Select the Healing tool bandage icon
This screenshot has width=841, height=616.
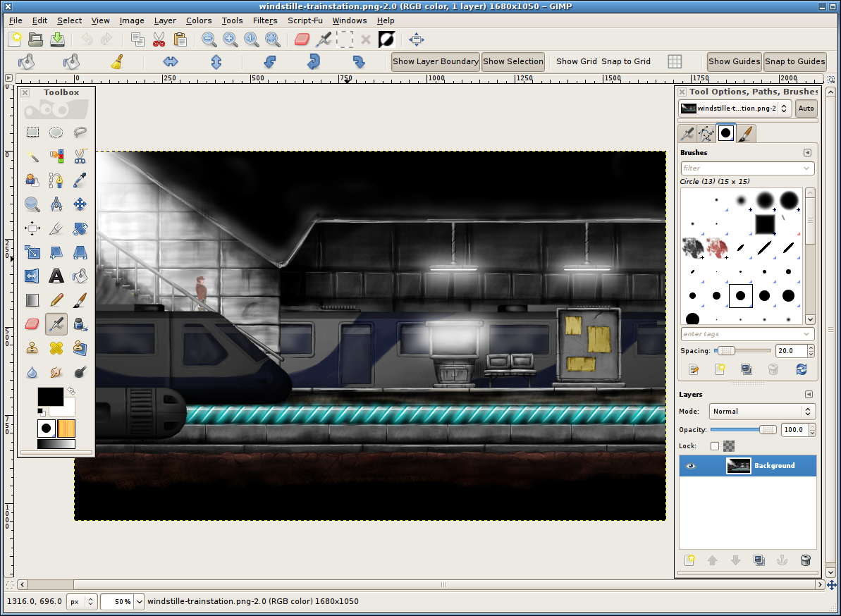point(56,347)
